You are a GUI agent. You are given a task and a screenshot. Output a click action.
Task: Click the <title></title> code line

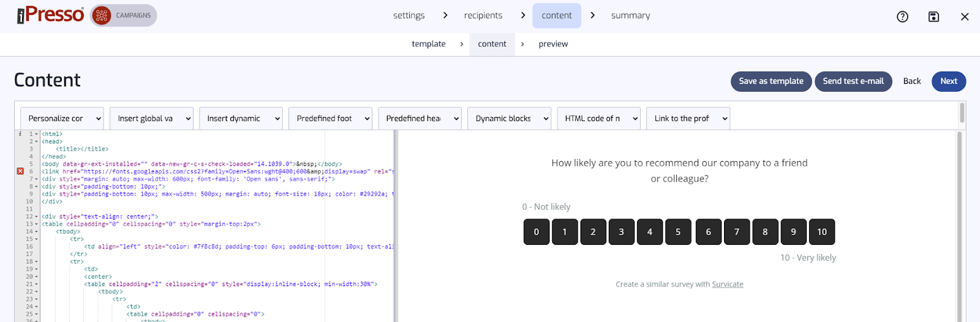pos(82,149)
